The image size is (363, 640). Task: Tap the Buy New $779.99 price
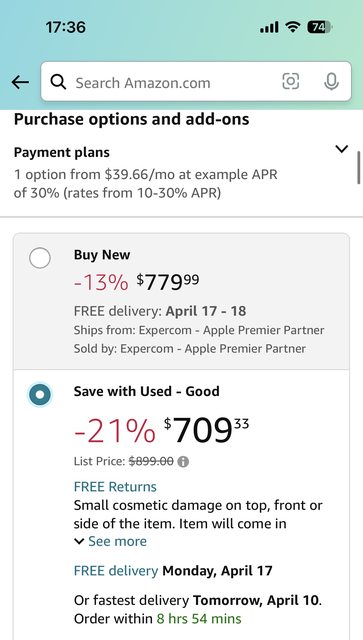pyautogui.click(x=168, y=282)
